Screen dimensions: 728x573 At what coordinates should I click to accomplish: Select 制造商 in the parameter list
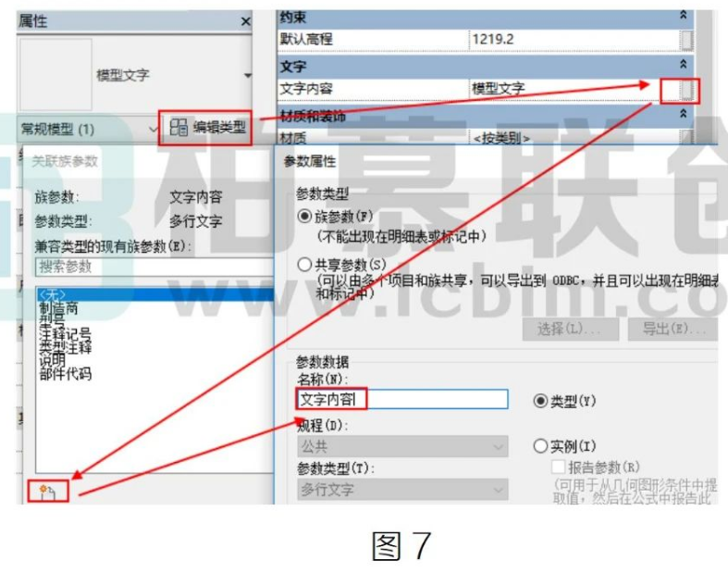click(58, 308)
